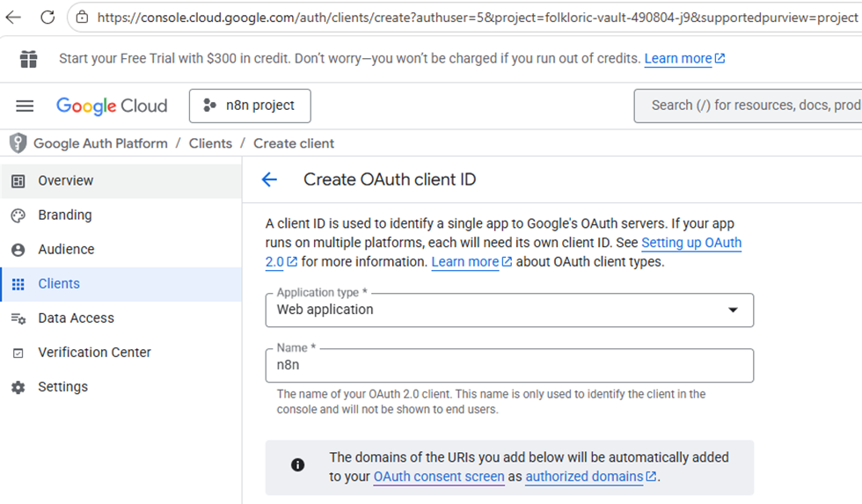Open the OAuth consent screen link
862x504 pixels.
[439, 477]
